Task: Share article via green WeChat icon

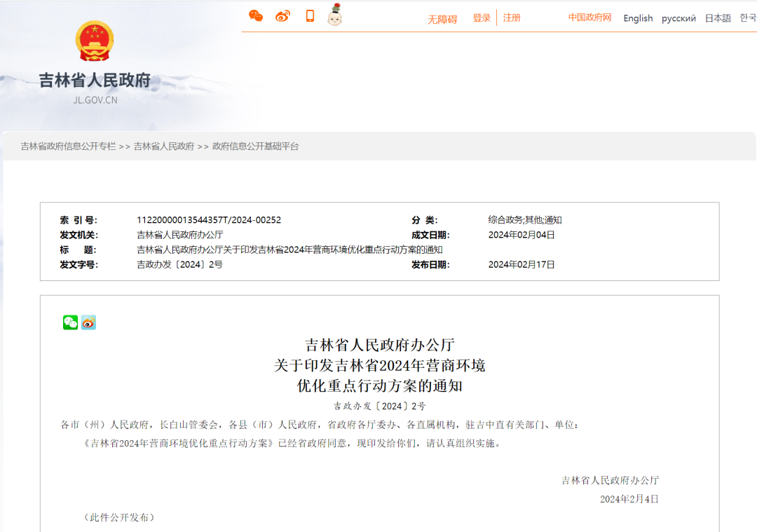Action: (71, 322)
